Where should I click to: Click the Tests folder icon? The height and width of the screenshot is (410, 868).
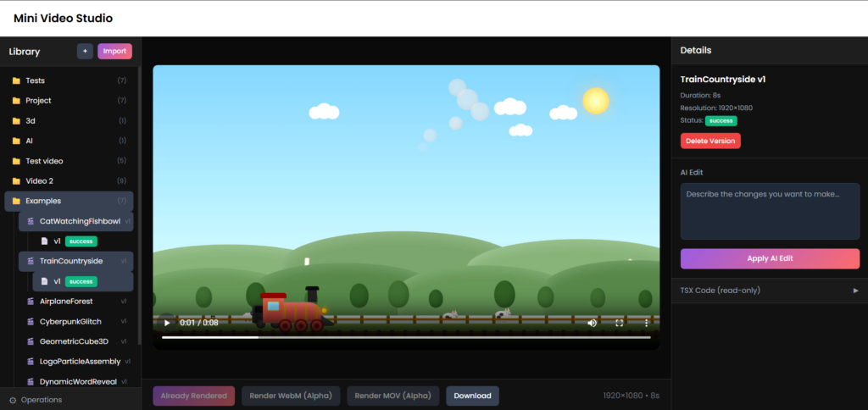click(x=16, y=80)
